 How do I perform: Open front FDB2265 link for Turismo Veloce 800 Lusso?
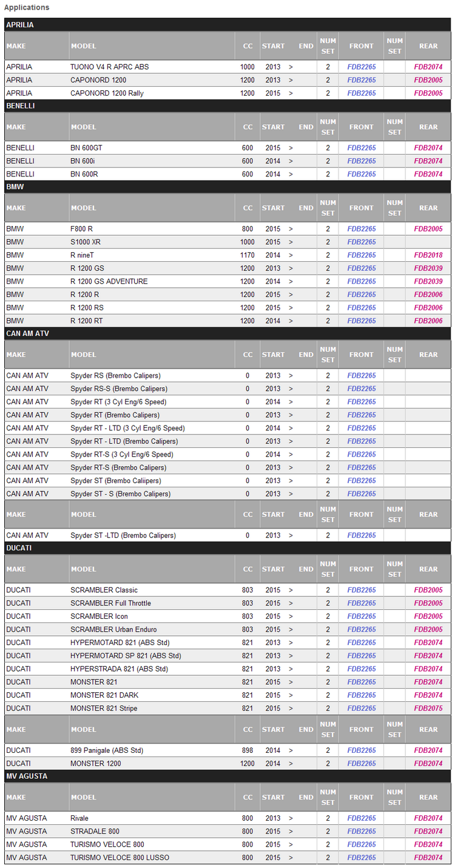click(362, 858)
